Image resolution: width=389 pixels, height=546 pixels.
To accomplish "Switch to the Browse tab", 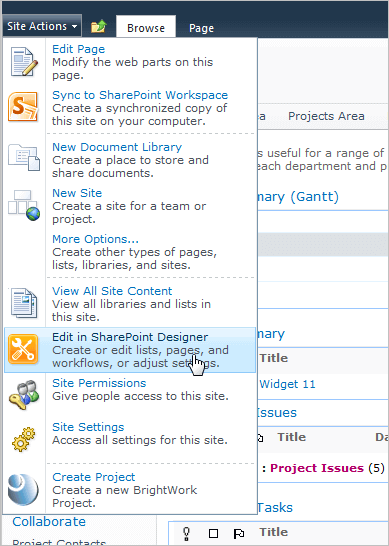I will click(x=146, y=28).
